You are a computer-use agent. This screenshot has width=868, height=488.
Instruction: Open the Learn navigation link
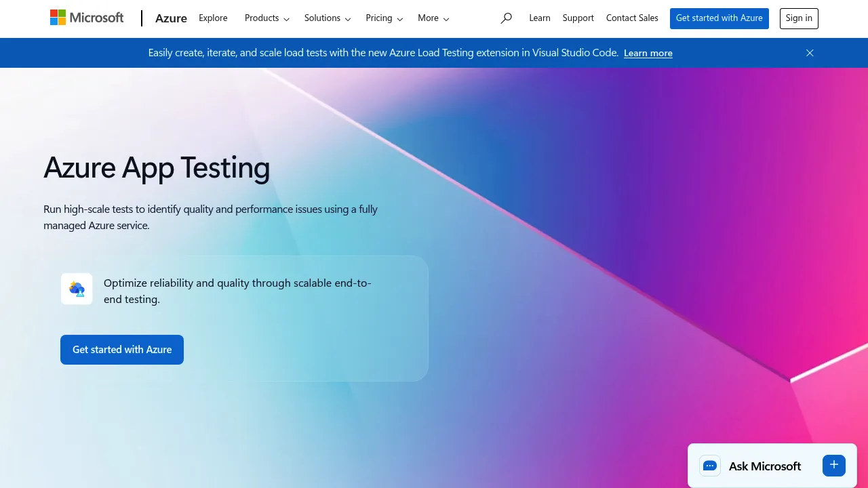(540, 18)
